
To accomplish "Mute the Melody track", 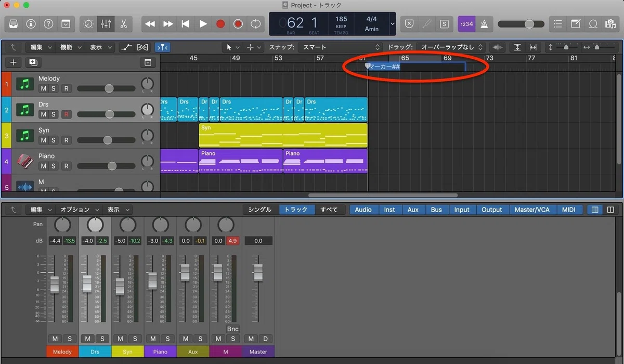I will point(43,88).
